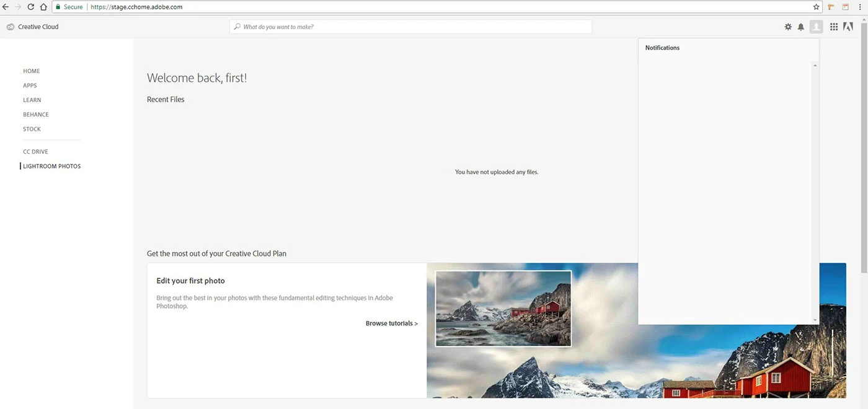Click the notifications bell icon
Image resolution: width=868 pixels, height=409 pixels.
pos(801,27)
